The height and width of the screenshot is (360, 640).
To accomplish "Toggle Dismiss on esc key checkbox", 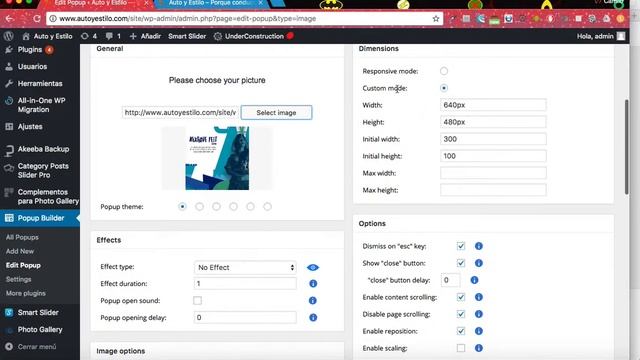I will click(461, 246).
